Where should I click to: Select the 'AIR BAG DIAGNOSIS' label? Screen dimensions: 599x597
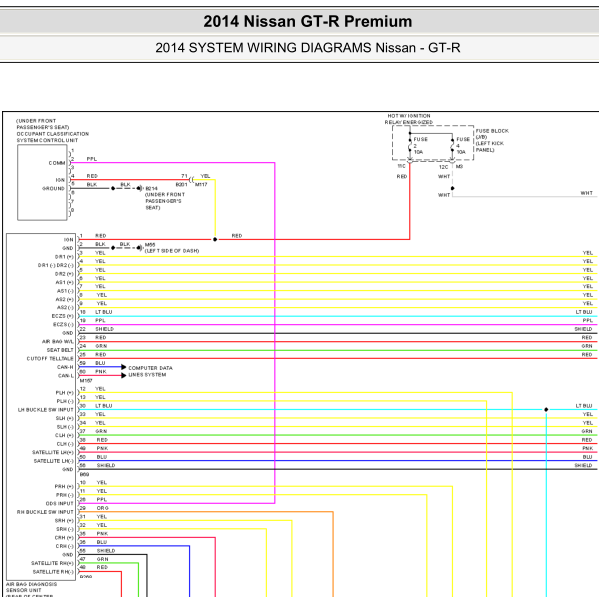[x=31, y=584]
